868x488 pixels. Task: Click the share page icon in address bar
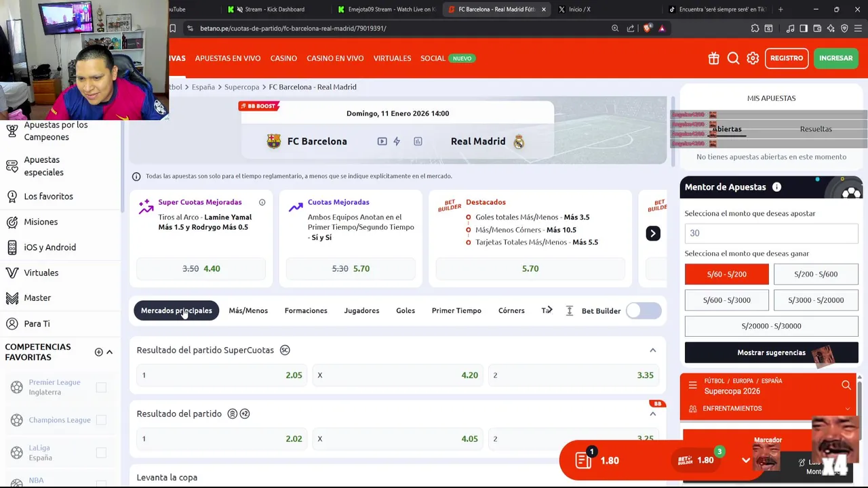(631, 28)
